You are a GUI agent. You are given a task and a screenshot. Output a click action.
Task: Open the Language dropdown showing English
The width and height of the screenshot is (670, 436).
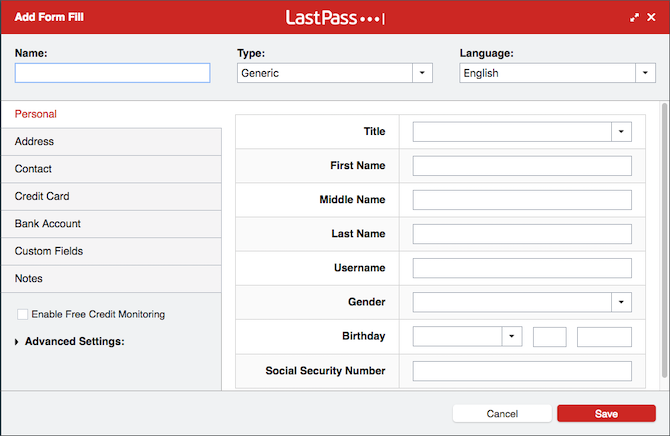pos(557,73)
